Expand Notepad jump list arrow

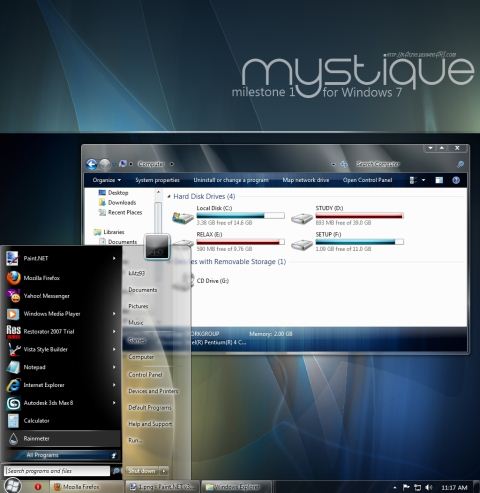[x=114, y=367]
